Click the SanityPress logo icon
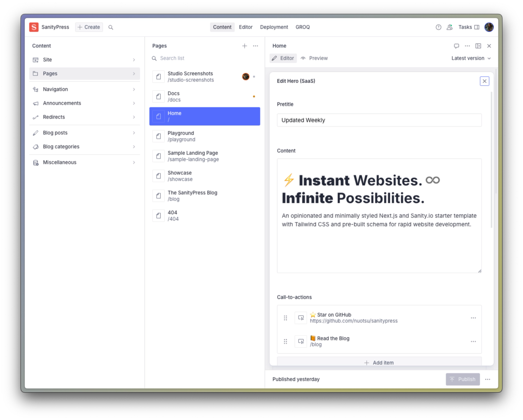 [x=34, y=27]
